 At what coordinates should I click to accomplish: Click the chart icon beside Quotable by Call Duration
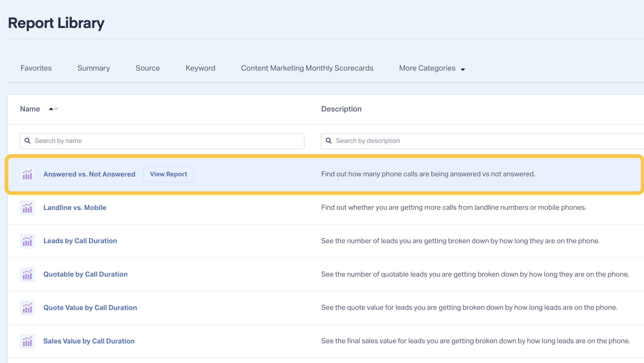coord(27,275)
